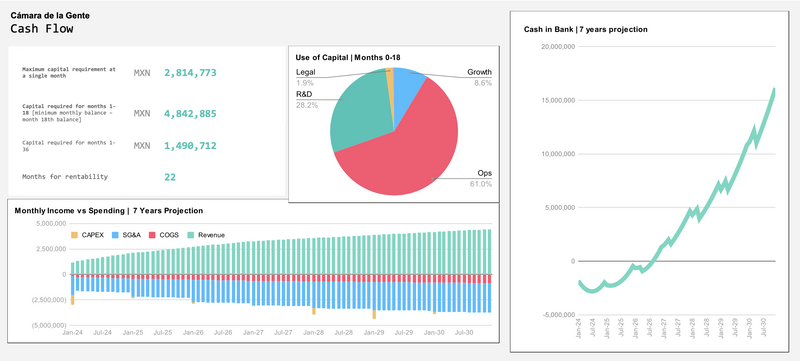Click the 'Months for rentability' label

65,177
